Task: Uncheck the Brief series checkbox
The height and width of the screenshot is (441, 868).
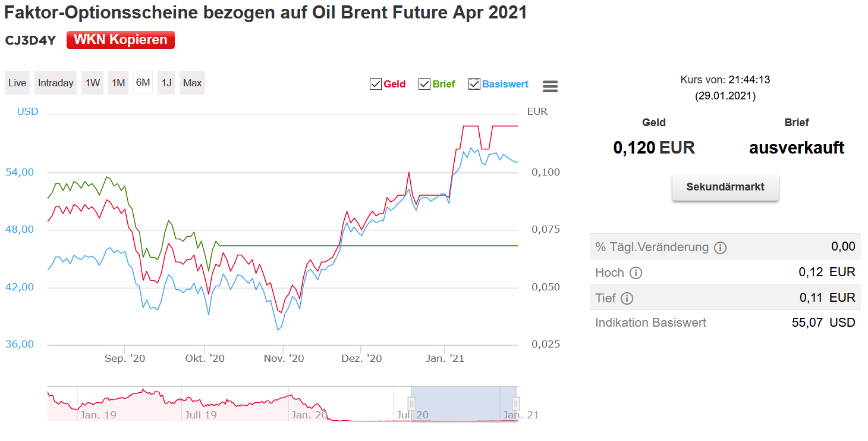Action: pyautogui.click(x=424, y=84)
